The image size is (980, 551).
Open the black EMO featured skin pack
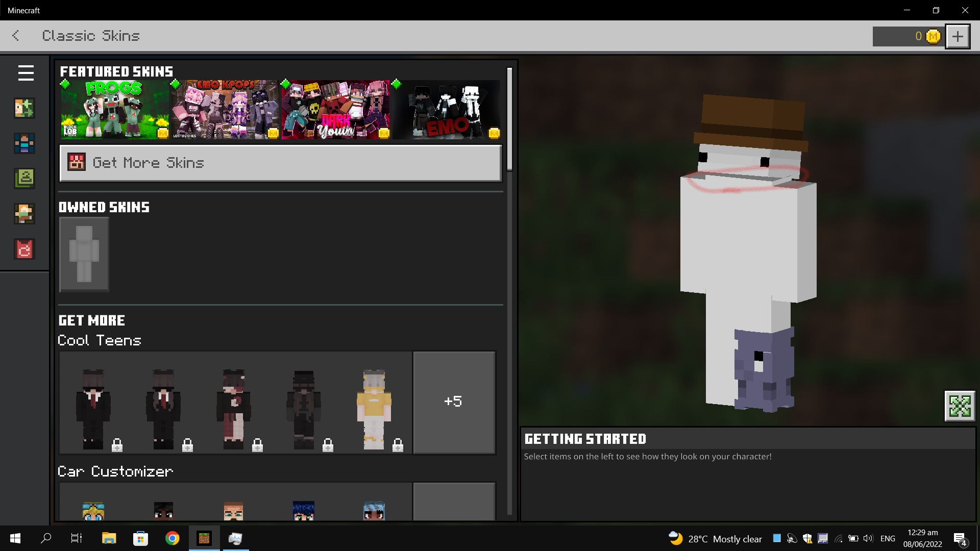(x=447, y=109)
